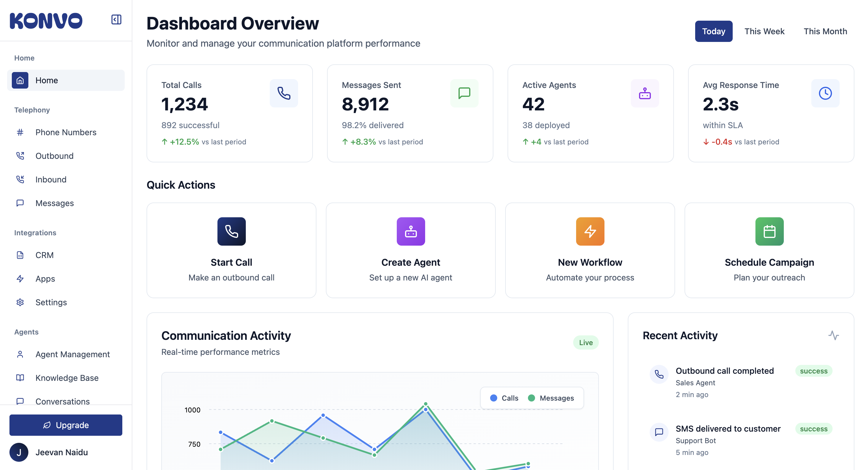Switch to the This Week view

click(x=764, y=31)
